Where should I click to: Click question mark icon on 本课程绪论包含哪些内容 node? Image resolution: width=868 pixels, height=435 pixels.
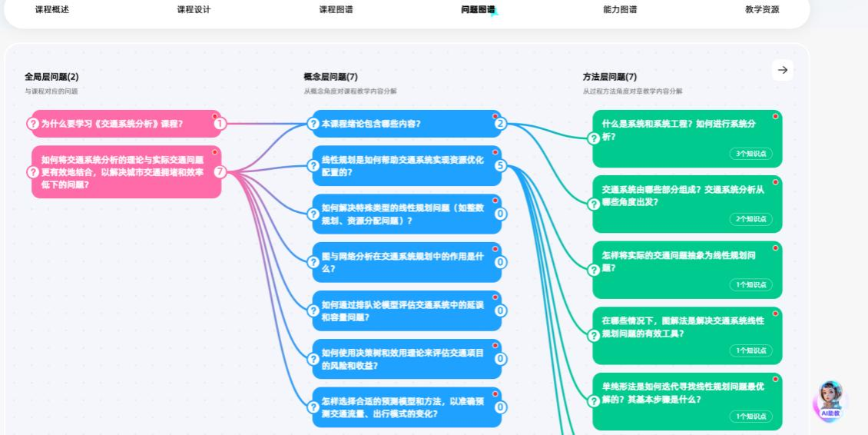pos(313,124)
